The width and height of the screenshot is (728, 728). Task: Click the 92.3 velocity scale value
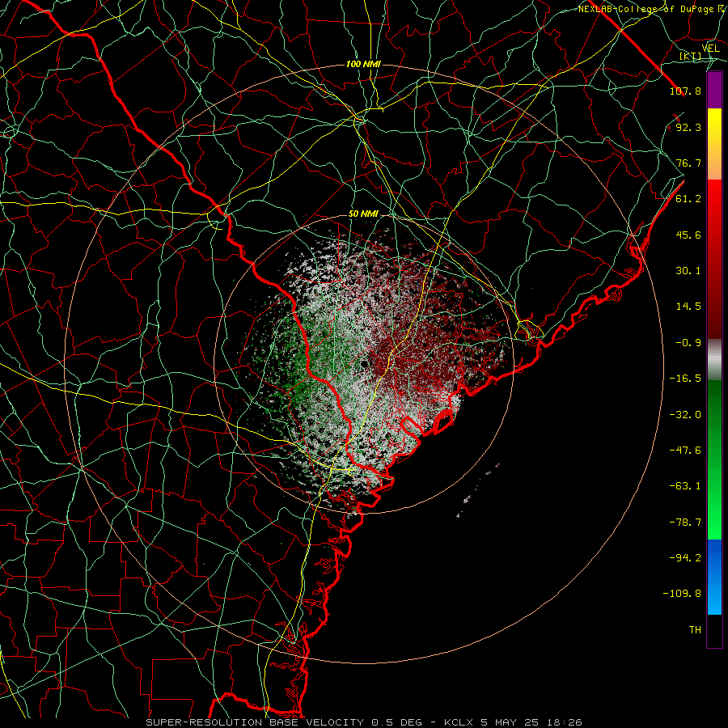(688, 127)
